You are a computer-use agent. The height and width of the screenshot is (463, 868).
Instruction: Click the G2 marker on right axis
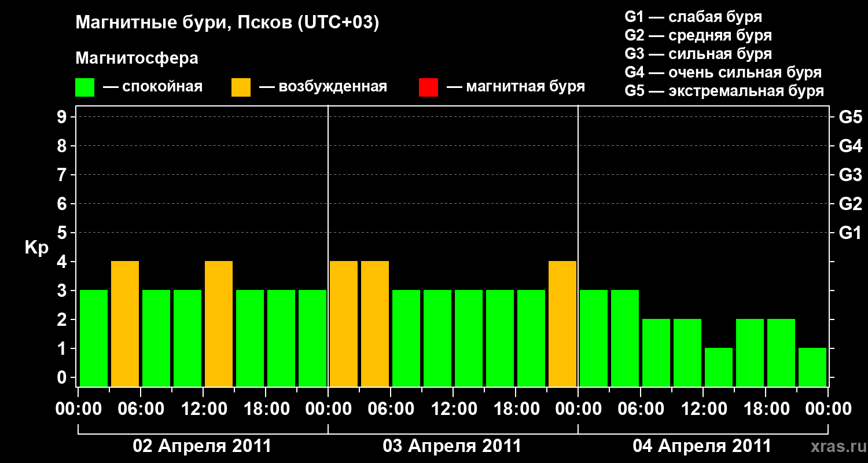click(x=850, y=204)
